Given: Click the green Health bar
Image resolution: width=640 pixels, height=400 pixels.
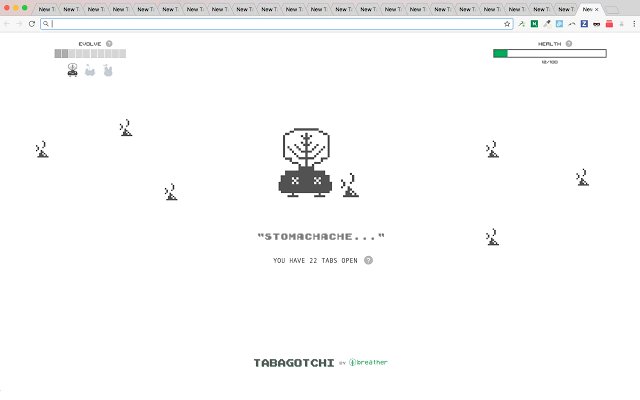Looking at the screenshot, I should [x=549, y=53].
